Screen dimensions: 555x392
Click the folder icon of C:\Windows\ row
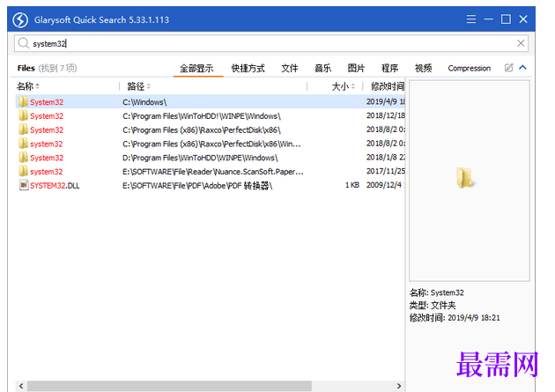coord(24,101)
